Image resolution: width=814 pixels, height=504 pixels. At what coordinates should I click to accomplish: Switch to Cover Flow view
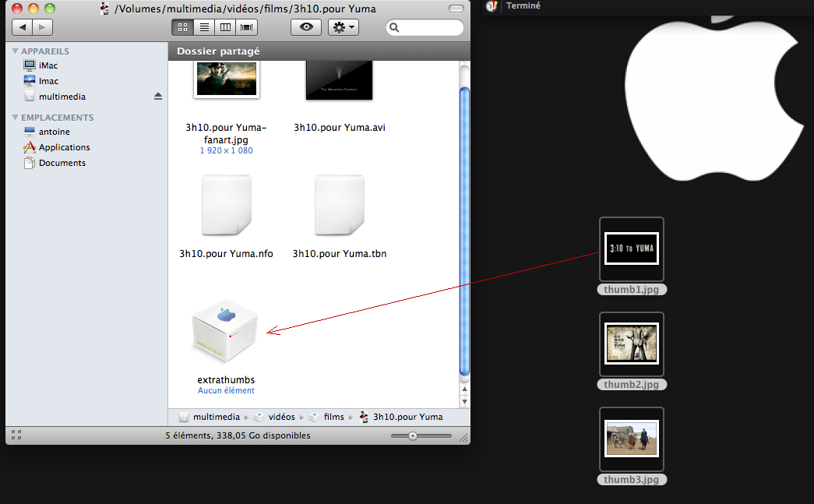click(x=247, y=27)
